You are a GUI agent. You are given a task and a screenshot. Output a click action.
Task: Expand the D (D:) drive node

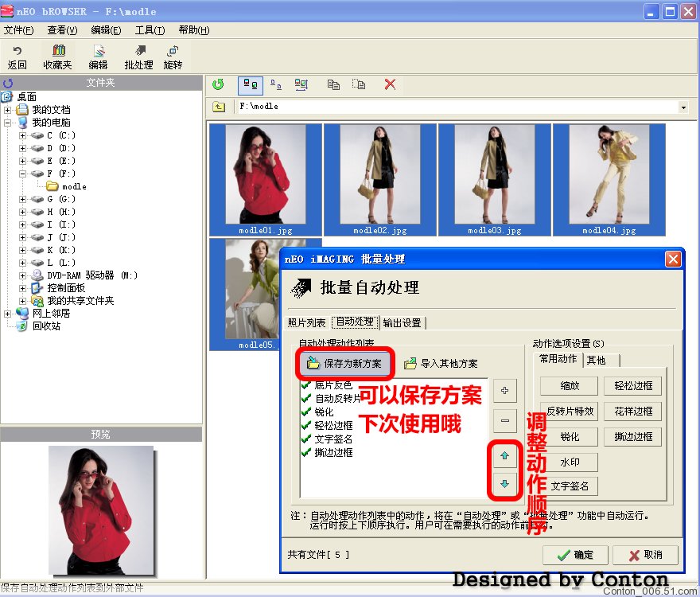pos(23,148)
